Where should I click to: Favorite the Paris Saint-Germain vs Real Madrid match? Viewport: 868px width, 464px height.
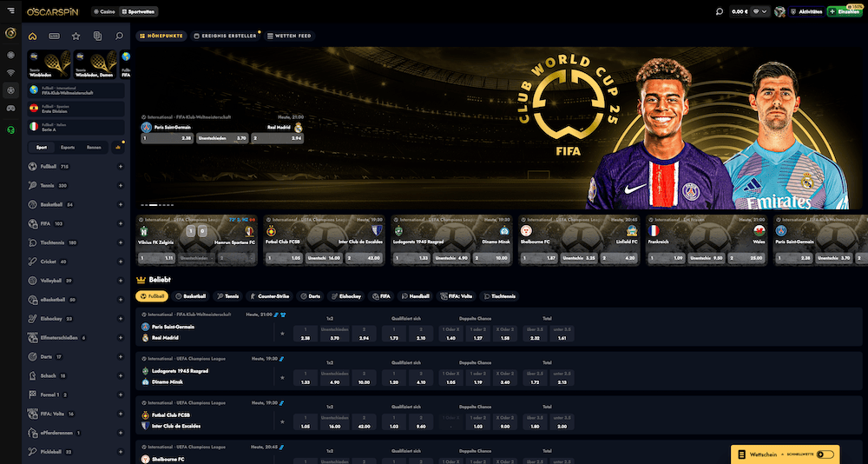(281, 333)
